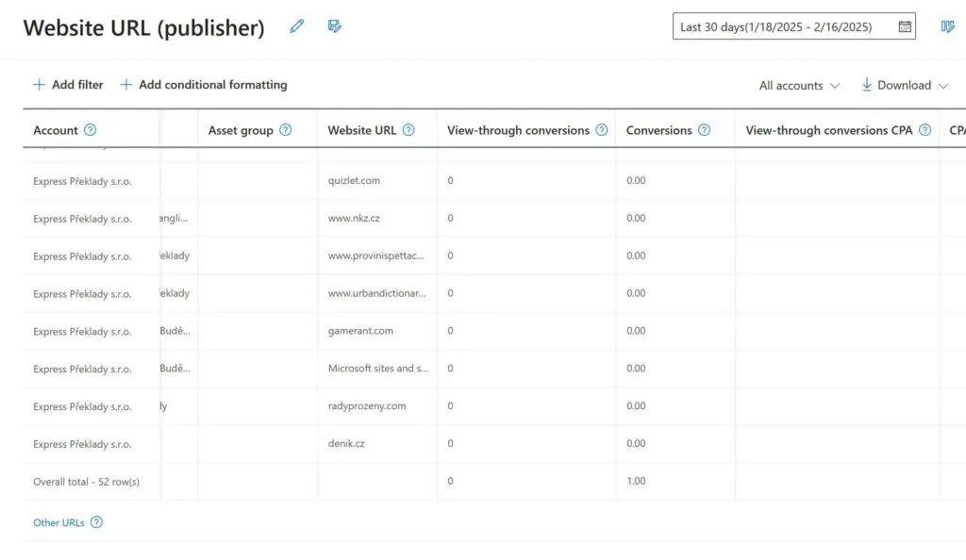Click help icon beside Conversions header
This screenshot has height=560, width=966.
click(x=704, y=130)
